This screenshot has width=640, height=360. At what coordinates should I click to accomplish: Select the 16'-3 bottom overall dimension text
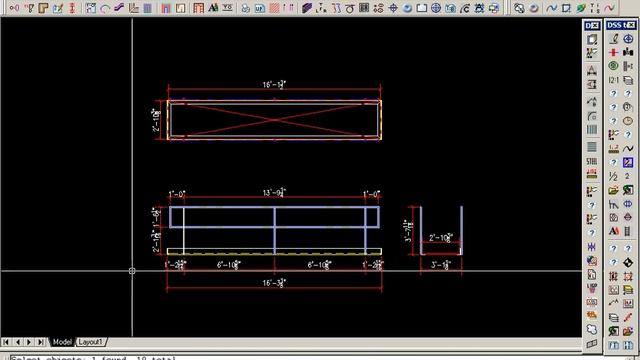(274, 282)
